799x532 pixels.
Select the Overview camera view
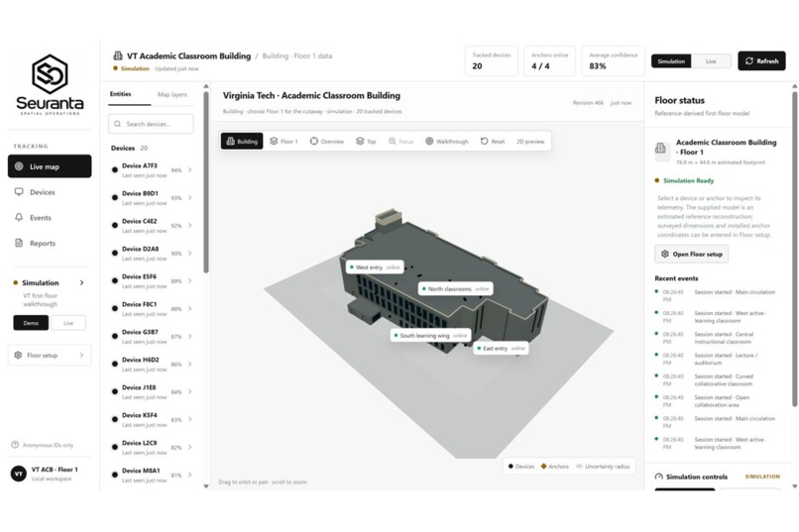[327, 141]
